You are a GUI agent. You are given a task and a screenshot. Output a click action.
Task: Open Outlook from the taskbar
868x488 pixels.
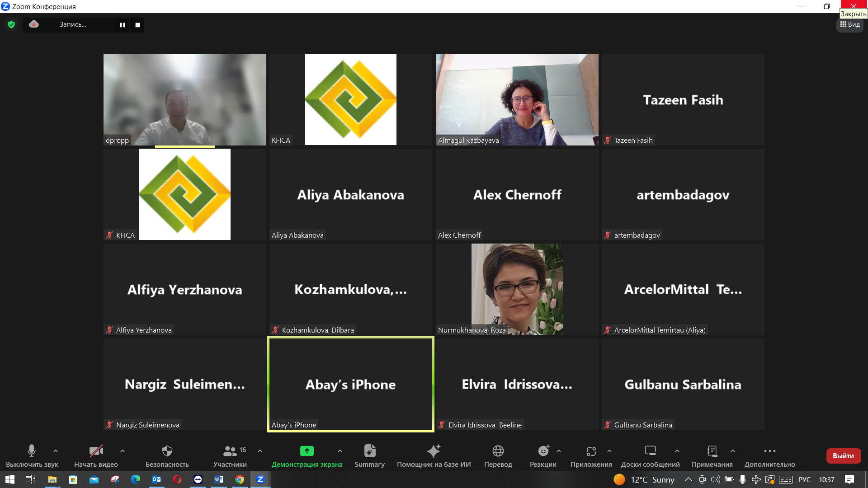coord(156,479)
